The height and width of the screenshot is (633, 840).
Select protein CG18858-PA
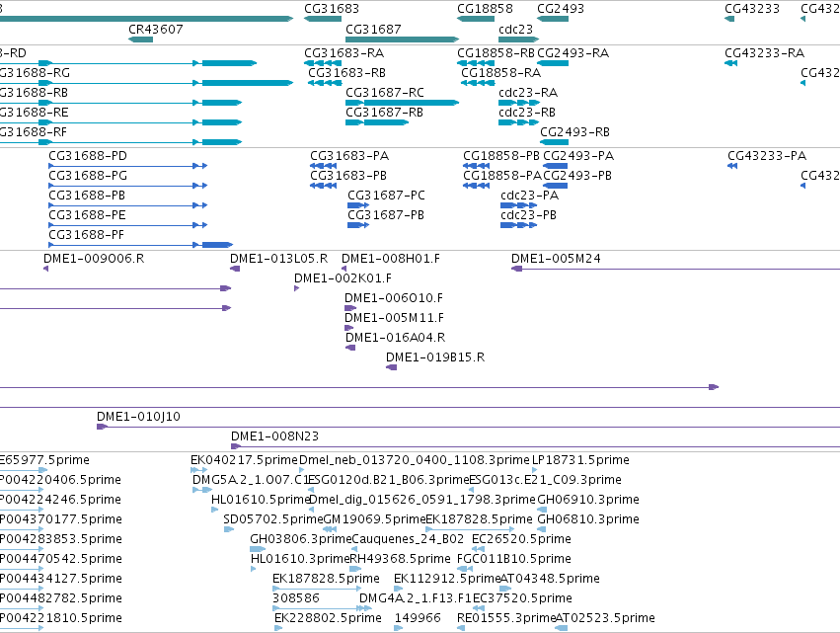(502, 176)
